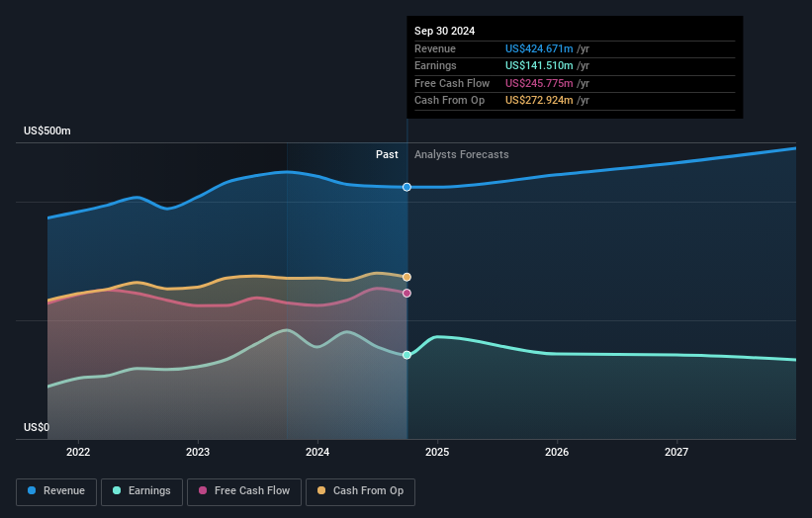Select the blue Revenue data point marker
The height and width of the screenshot is (518, 812).
coord(407,187)
